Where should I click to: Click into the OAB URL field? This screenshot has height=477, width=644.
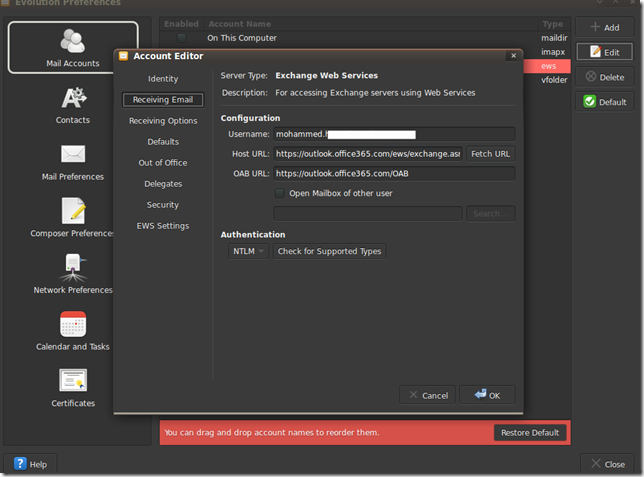(394, 173)
